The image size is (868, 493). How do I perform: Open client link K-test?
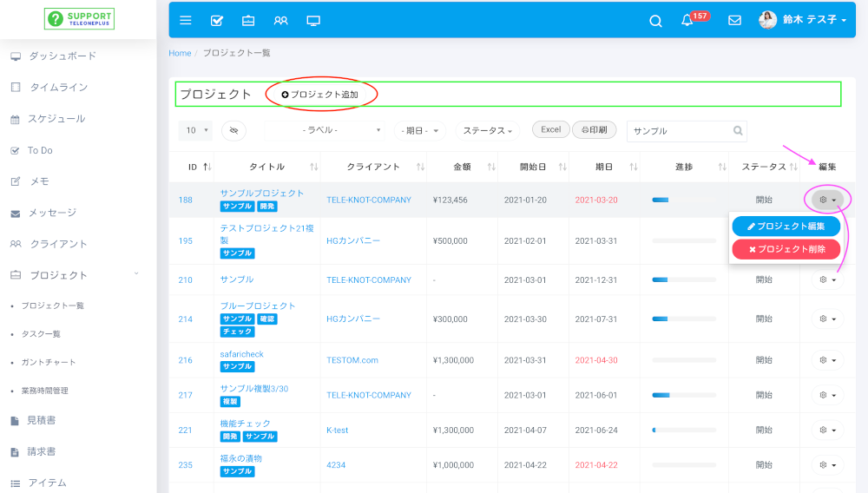coord(337,430)
